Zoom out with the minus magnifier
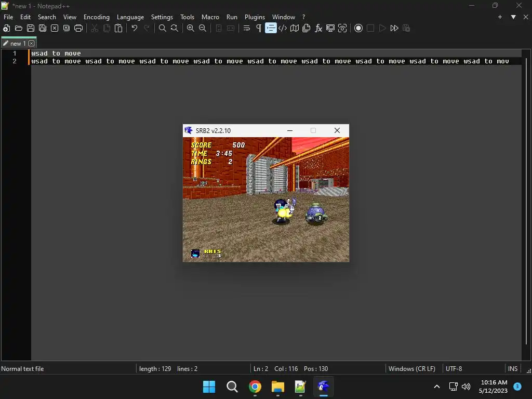This screenshot has height=399, width=532. tap(203, 28)
